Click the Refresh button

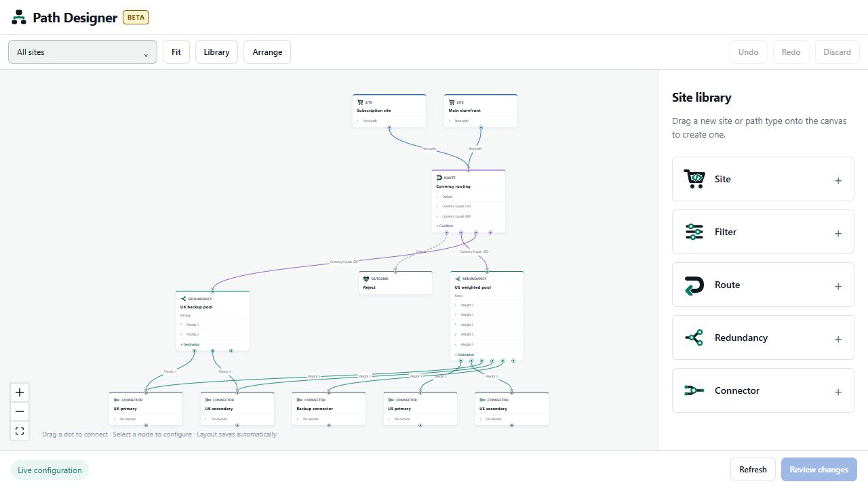(x=753, y=470)
